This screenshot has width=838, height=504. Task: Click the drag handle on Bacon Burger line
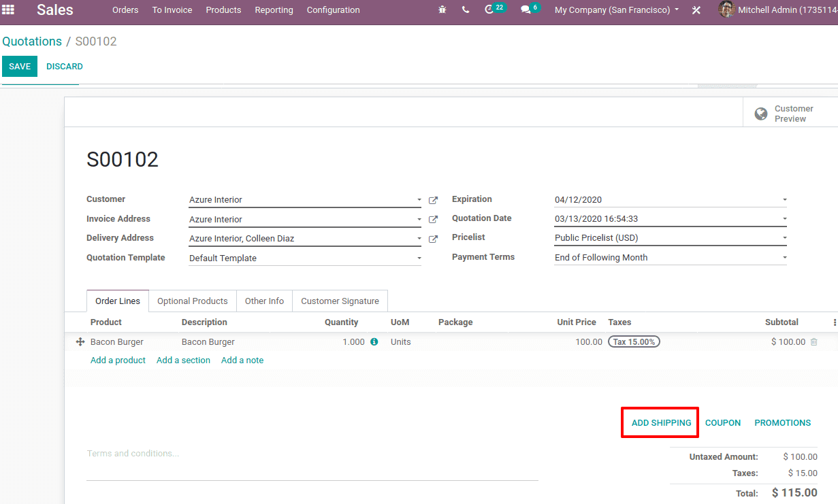[x=80, y=342]
